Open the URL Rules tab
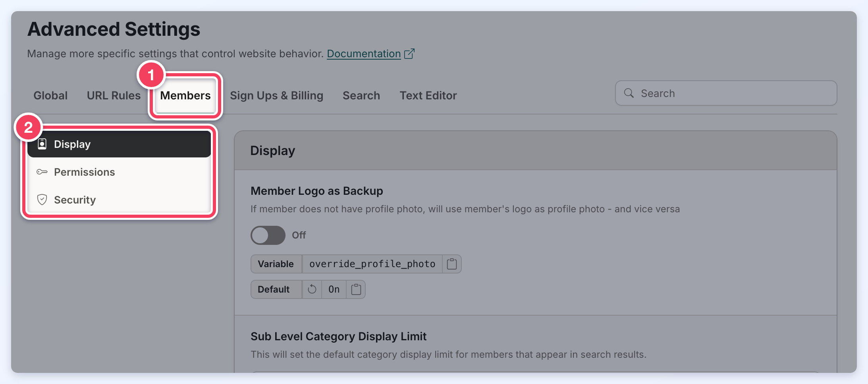Screen dimensions: 868x384 coord(114,95)
